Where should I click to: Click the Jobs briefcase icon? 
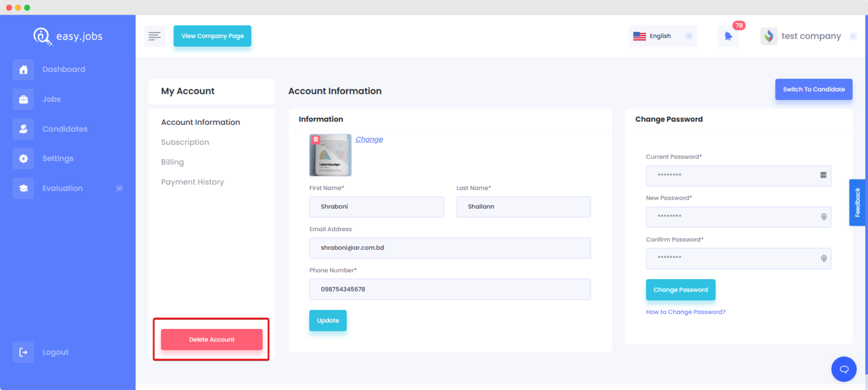(23, 99)
